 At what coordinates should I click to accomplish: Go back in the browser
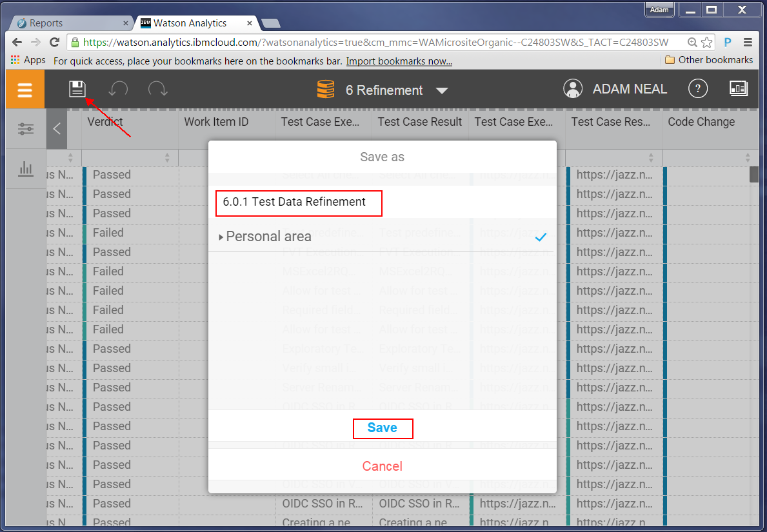(x=17, y=43)
